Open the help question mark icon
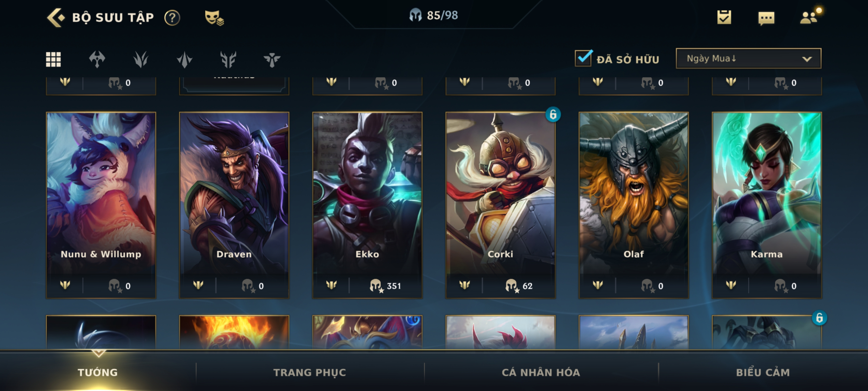 [x=172, y=18]
